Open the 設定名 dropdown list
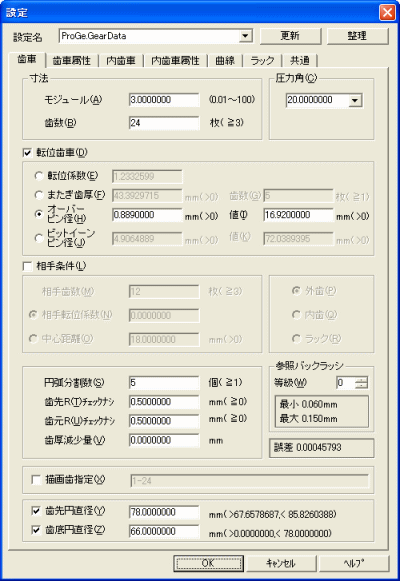 click(x=245, y=36)
